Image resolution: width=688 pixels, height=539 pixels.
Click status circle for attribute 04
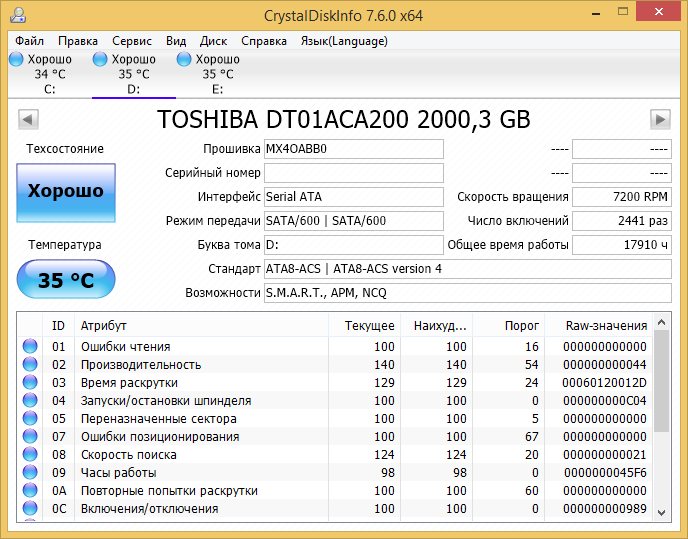[x=30, y=400]
